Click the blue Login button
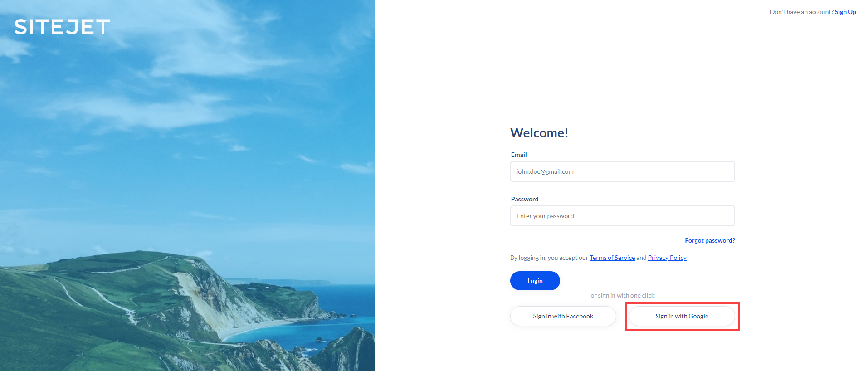The height and width of the screenshot is (371, 868). pyautogui.click(x=535, y=281)
